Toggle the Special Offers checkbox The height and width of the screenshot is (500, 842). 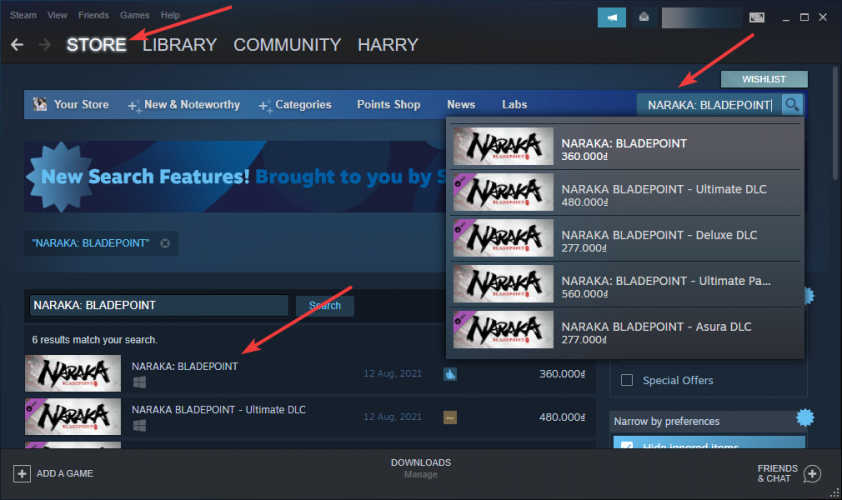(627, 380)
